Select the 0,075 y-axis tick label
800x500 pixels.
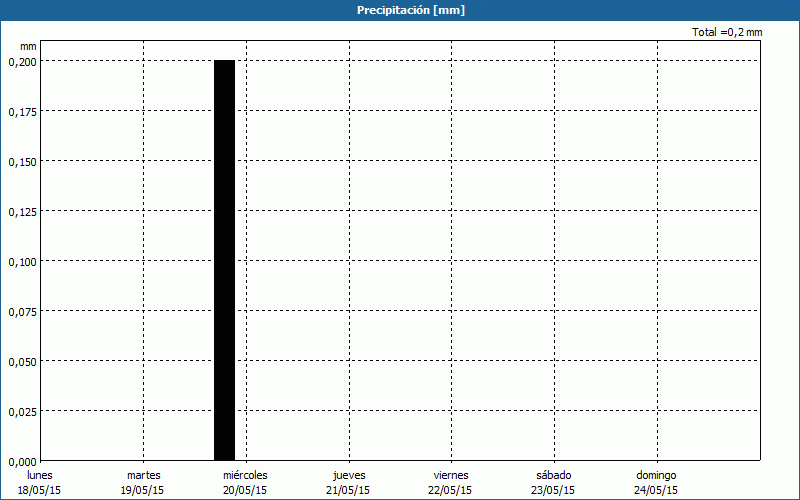point(22,311)
